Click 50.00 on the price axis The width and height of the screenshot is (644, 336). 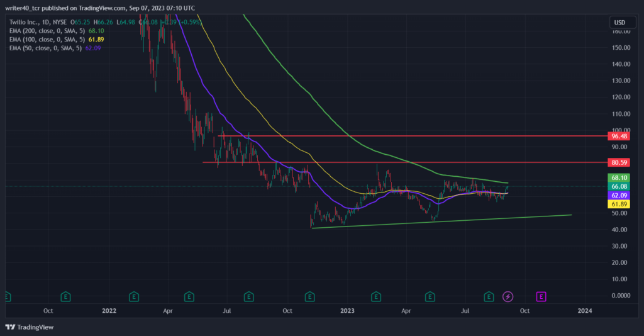click(619, 213)
